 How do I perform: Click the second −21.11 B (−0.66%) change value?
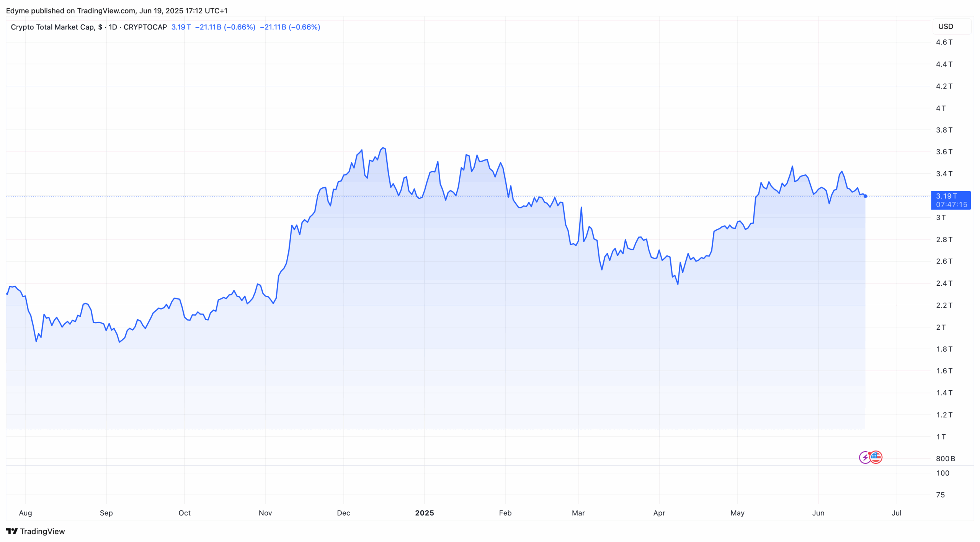coord(290,27)
